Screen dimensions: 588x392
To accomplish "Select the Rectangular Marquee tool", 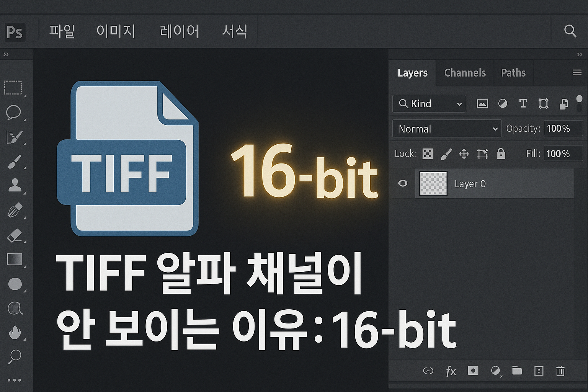I will pos(13,88).
